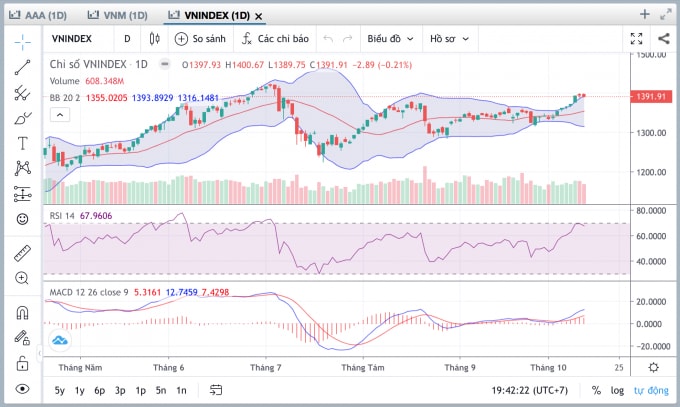Open the D interval selector
Image resolution: width=680 pixels, height=407 pixels.
127,39
